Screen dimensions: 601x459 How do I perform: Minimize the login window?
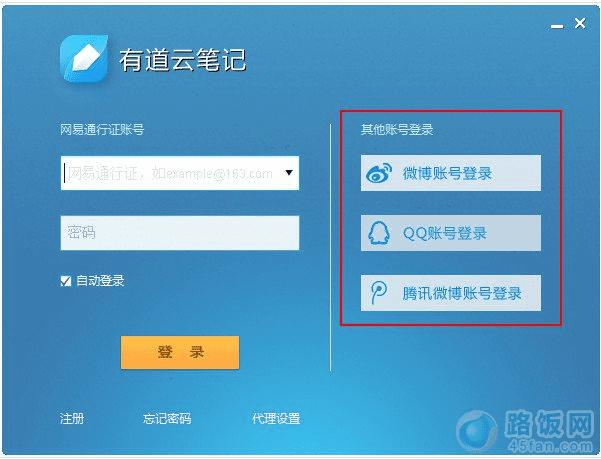click(557, 26)
